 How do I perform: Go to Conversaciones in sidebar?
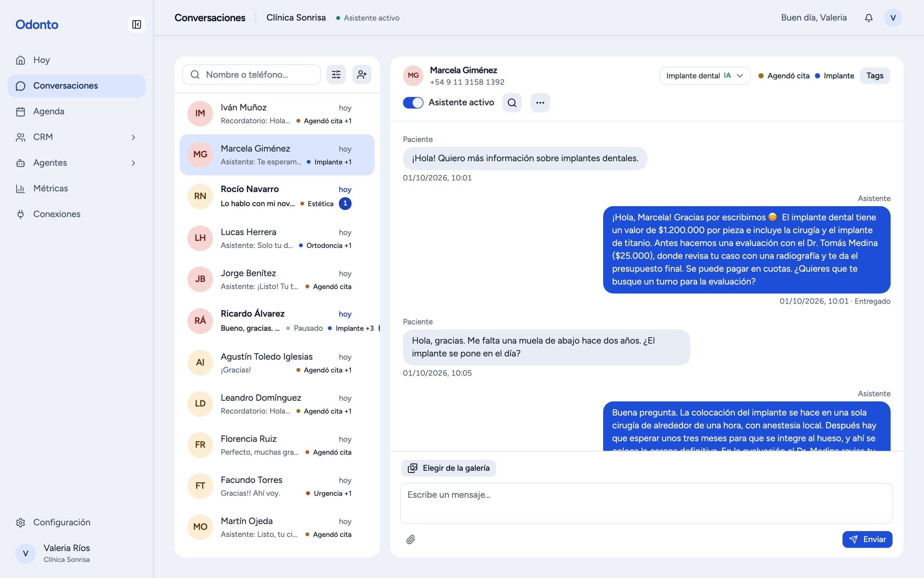(76, 86)
